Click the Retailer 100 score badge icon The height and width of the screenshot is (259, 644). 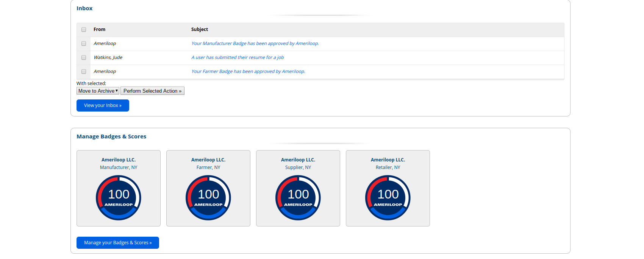(388, 198)
